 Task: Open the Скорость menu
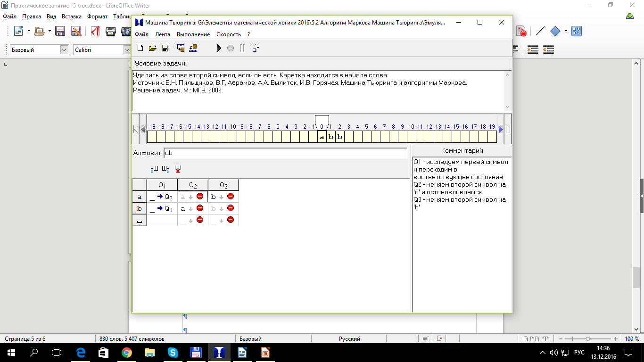pyautogui.click(x=229, y=34)
